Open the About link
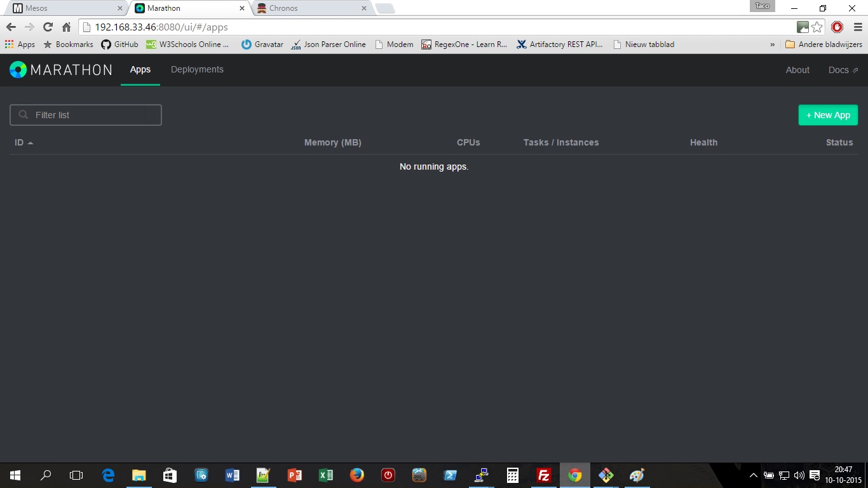The width and height of the screenshot is (868, 488). [797, 70]
